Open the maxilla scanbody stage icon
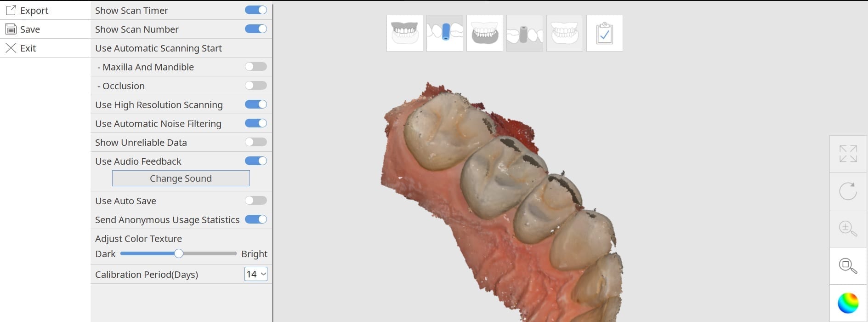 444,33
